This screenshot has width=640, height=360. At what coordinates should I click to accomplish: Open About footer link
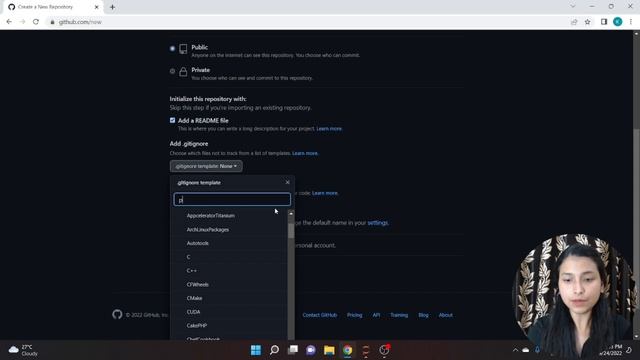tap(446, 315)
